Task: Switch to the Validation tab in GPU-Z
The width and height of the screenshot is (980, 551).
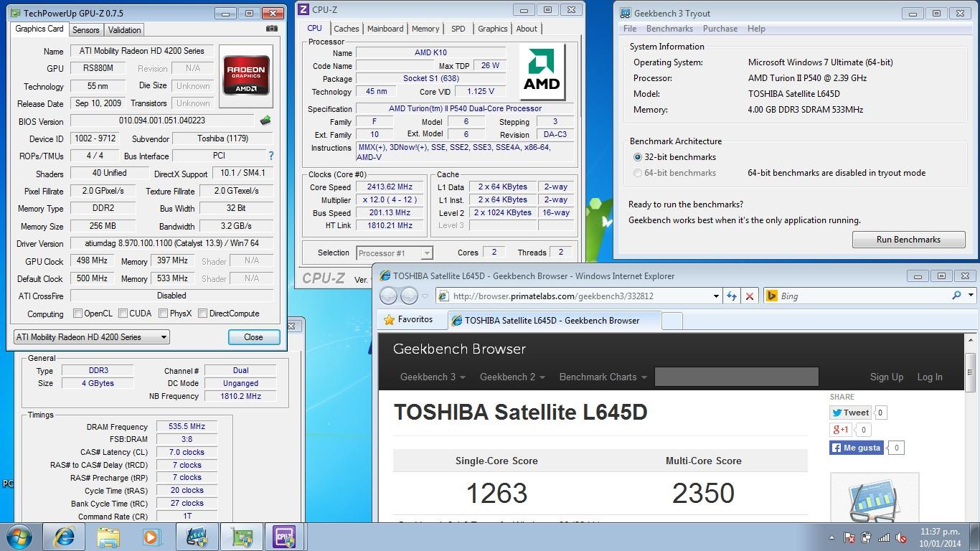Action: (125, 30)
